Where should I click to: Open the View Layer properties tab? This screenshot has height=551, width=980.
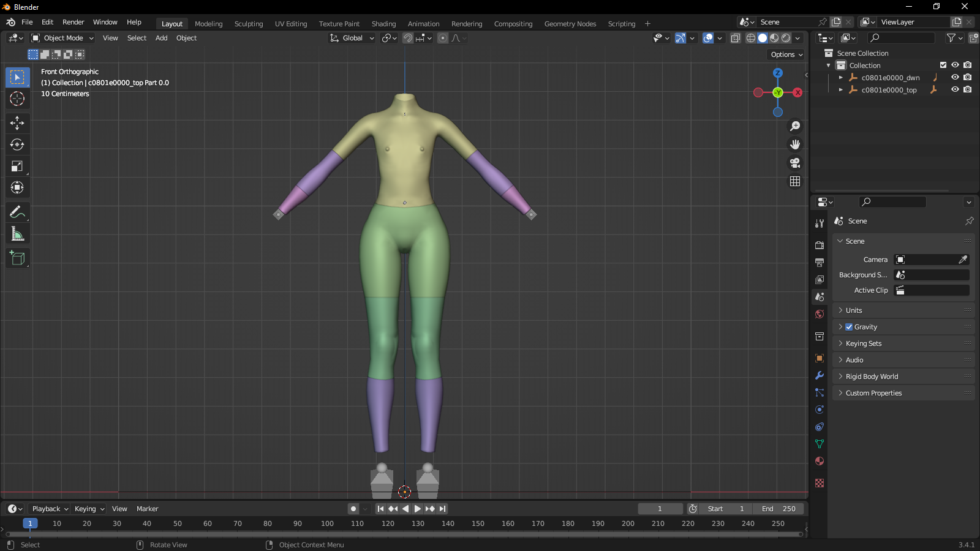tap(820, 279)
